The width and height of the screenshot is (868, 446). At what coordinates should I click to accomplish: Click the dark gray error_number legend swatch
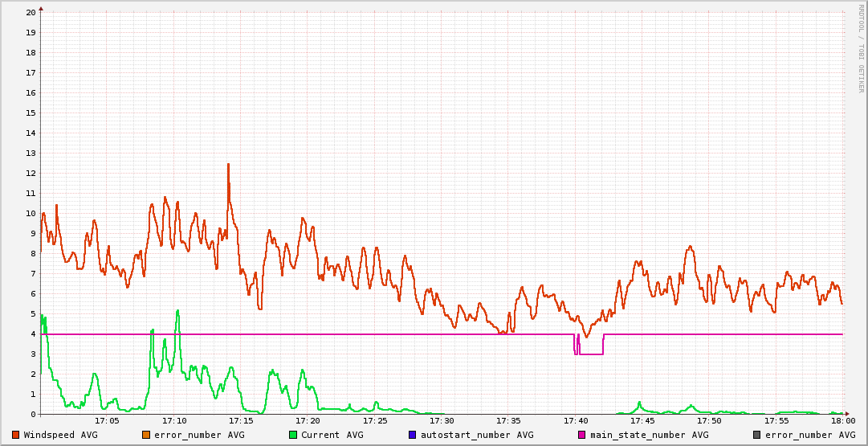coord(756,435)
